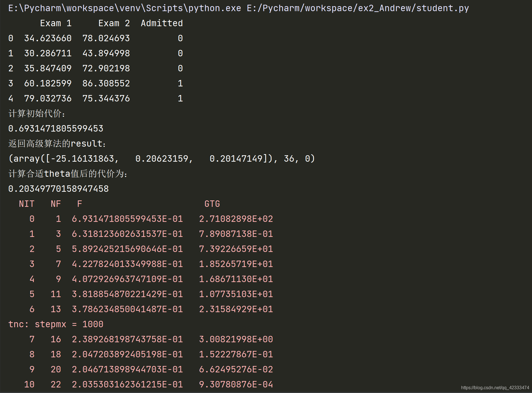Click F value 2.046713898944703E-01
This screenshot has height=393, width=532.
tap(127, 369)
